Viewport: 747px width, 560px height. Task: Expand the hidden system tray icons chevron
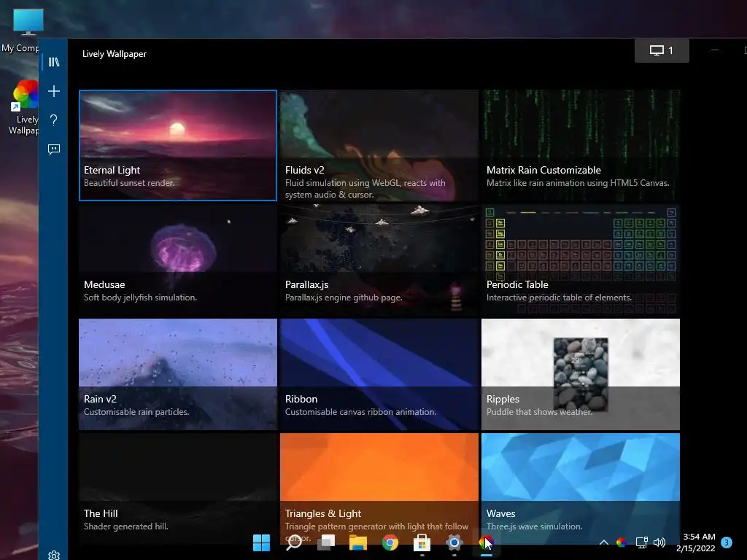click(x=603, y=542)
